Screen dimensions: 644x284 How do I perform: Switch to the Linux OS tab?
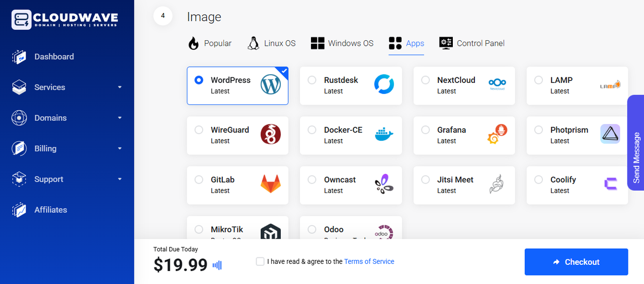(271, 43)
